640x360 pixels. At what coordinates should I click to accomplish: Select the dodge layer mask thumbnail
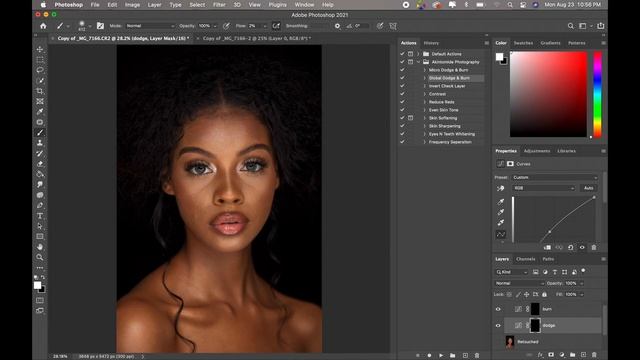pyautogui.click(x=535, y=325)
